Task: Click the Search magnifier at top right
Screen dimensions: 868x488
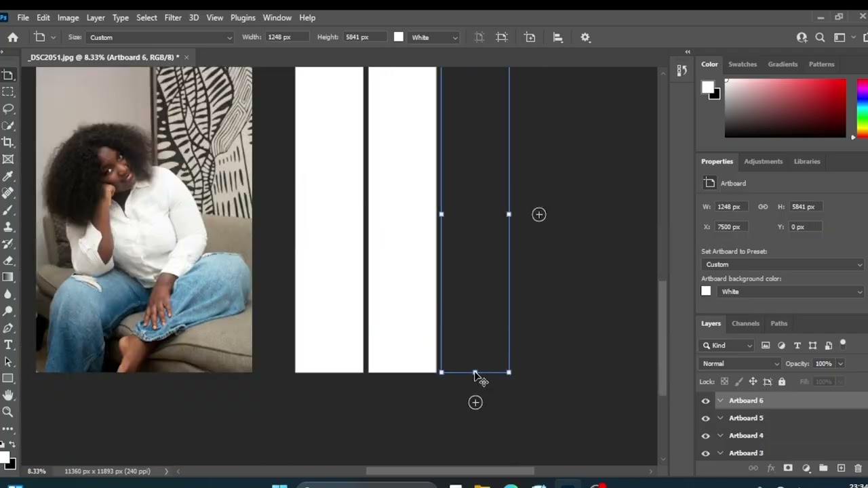Action: point(820,37)
